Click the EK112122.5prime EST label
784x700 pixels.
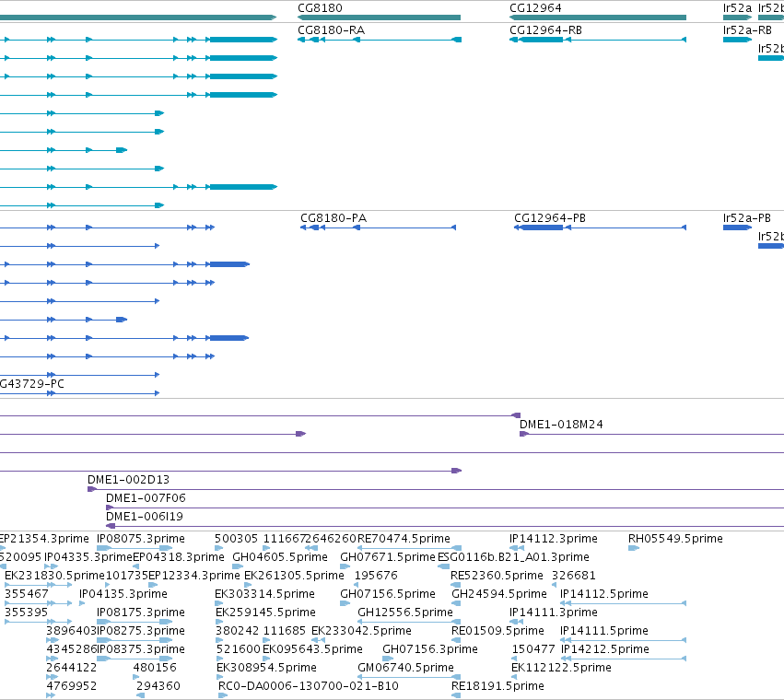coord(561,668)
